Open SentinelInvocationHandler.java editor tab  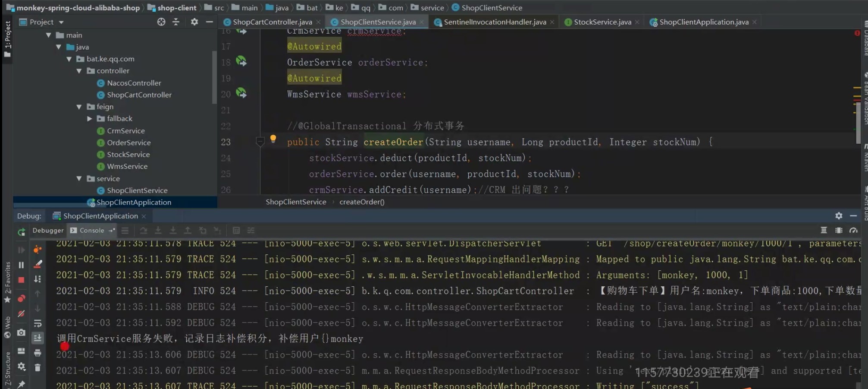495,22
